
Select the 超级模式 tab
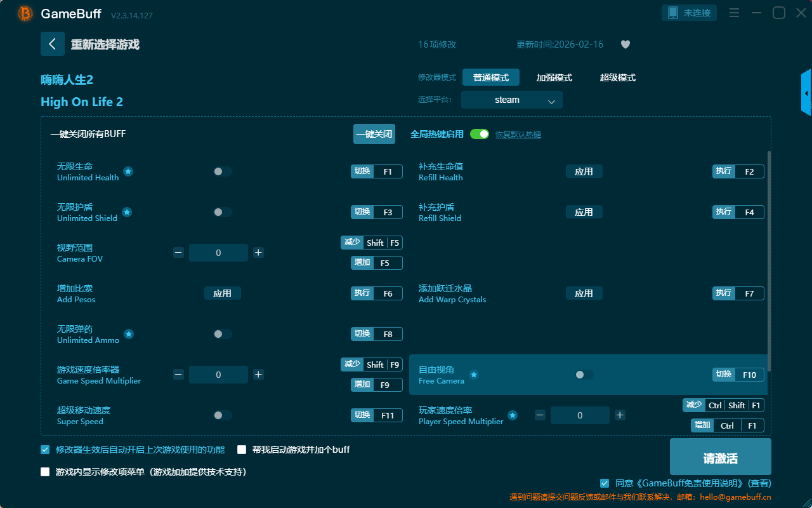pyautogui.click(x=617, y=77)
